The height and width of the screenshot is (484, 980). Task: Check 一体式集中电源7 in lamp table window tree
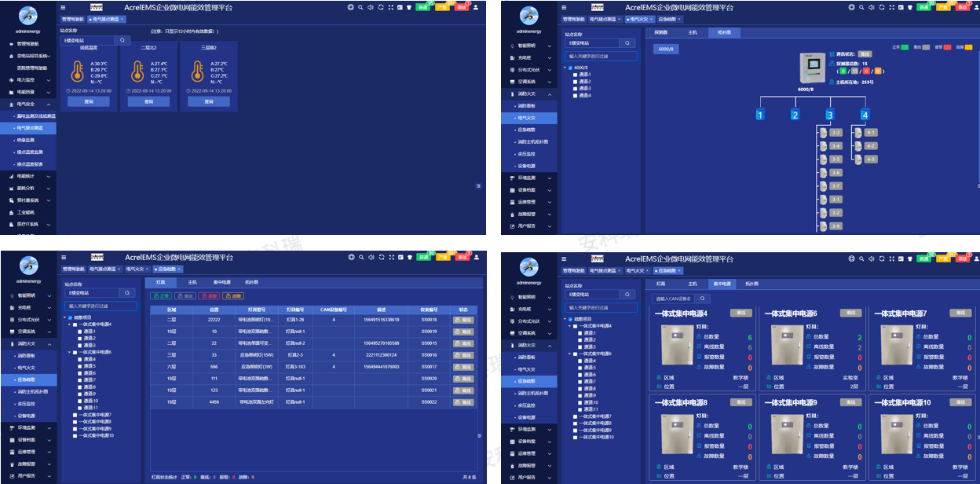click(75, 414)
